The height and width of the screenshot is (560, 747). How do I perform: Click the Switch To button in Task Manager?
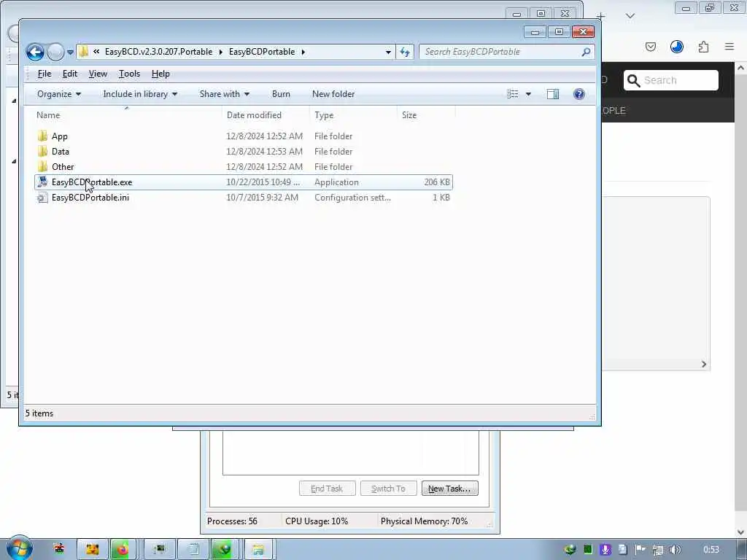388,488
